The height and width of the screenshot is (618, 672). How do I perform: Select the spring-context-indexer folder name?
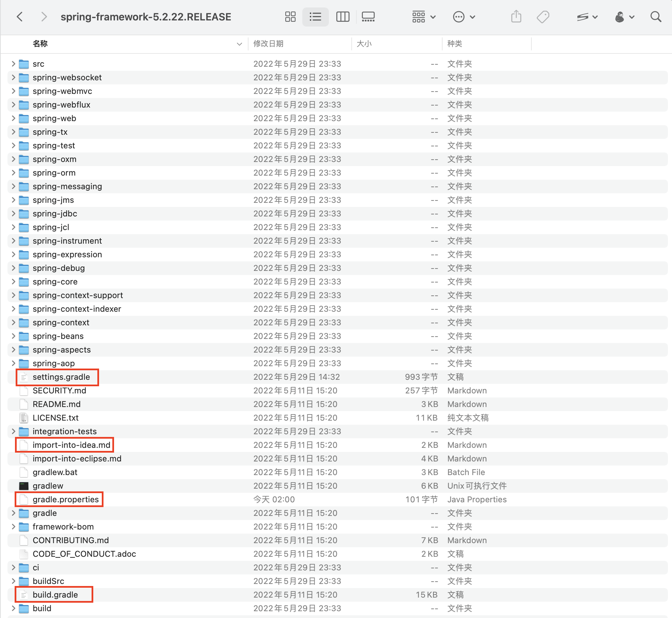coord(77,309)
